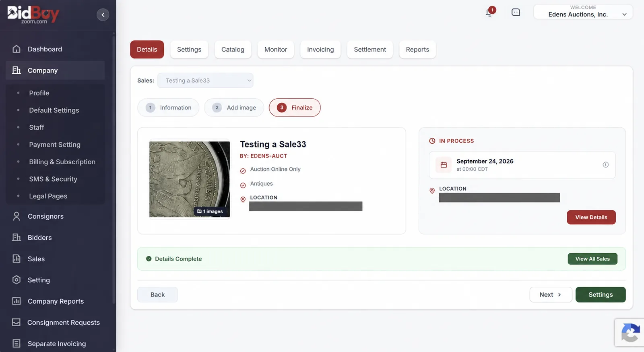This screenshot has height=352, width=644.
Task: Open Profile under Company
Action: coord(39,93)
